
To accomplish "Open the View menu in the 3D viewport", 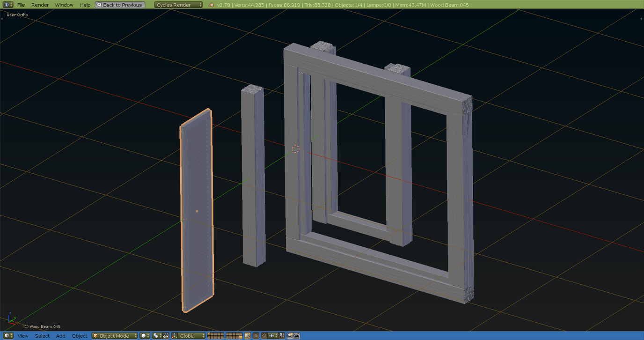I will [x=23, y=336].
